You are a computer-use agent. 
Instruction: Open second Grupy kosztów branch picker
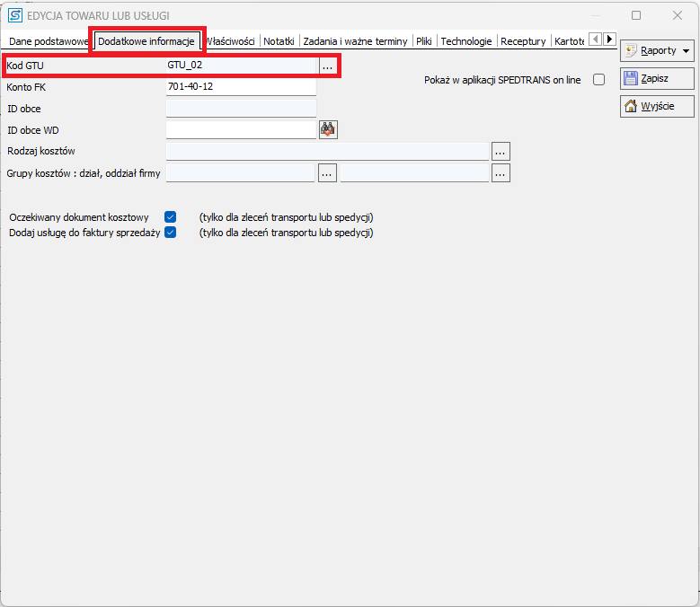[x=501, y=173]
